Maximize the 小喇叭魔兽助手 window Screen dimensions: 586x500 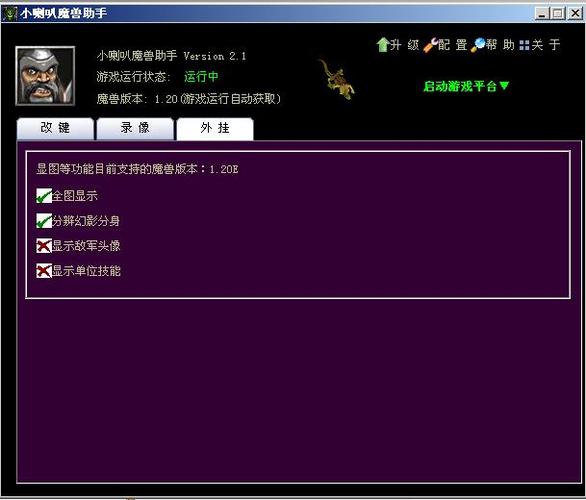coord(558,14)
